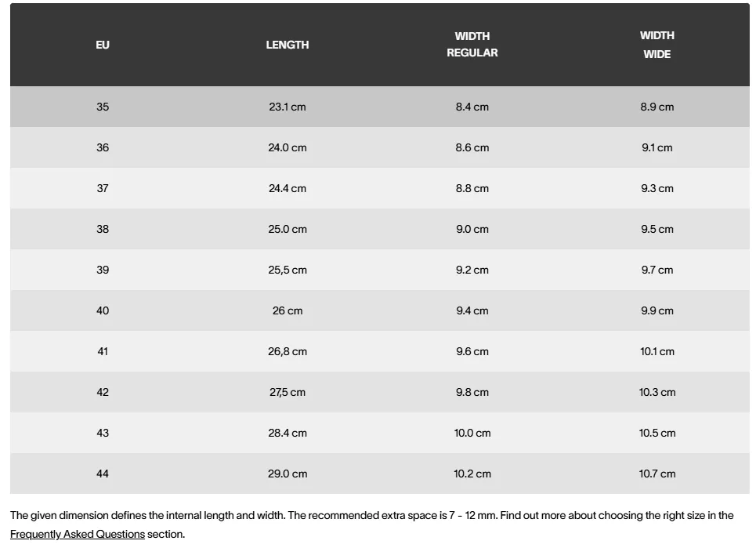Select EU size 41 cell
Image resolution: width=756 pixels, height=548 pixels.
[x=103, y=351]
